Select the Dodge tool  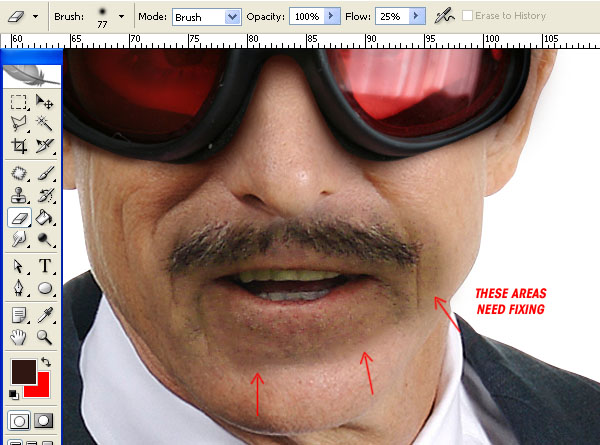[x=44, y=240]
